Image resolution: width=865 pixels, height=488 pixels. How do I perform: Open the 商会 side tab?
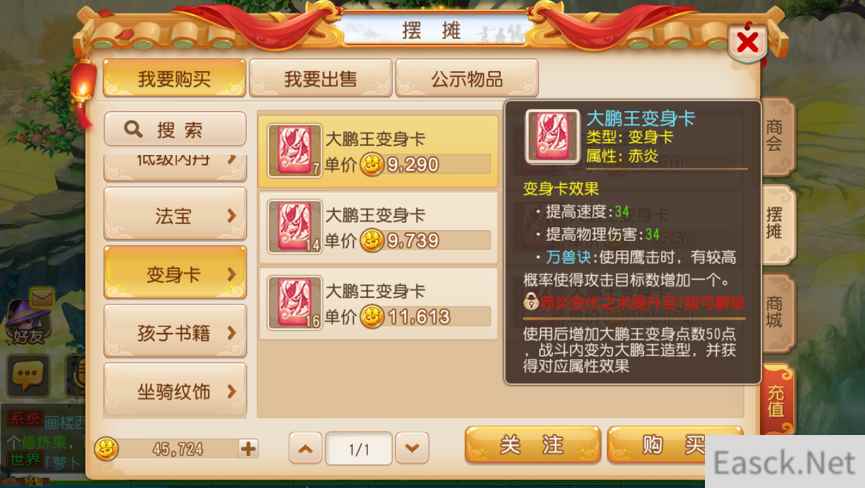(x=776, y=136)
